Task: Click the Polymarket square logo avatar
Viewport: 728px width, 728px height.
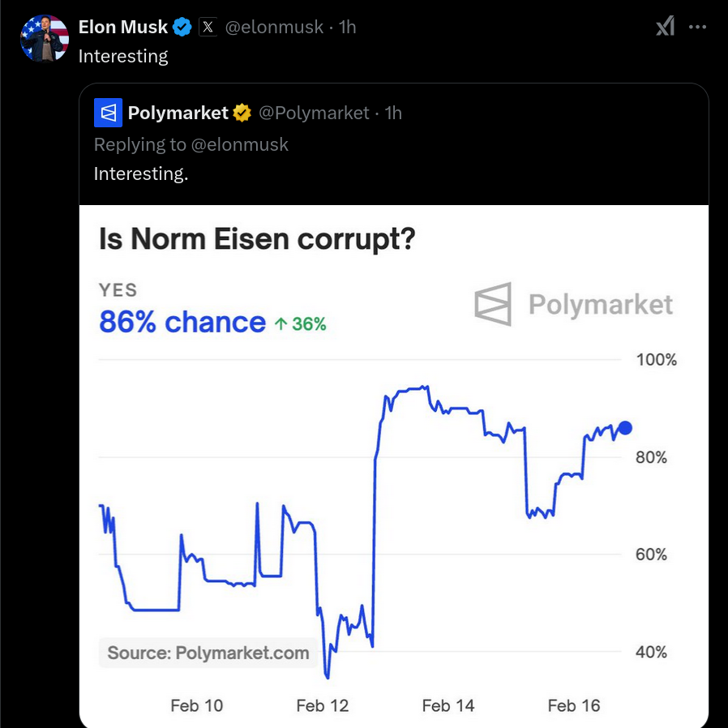Action: (108, 113)
